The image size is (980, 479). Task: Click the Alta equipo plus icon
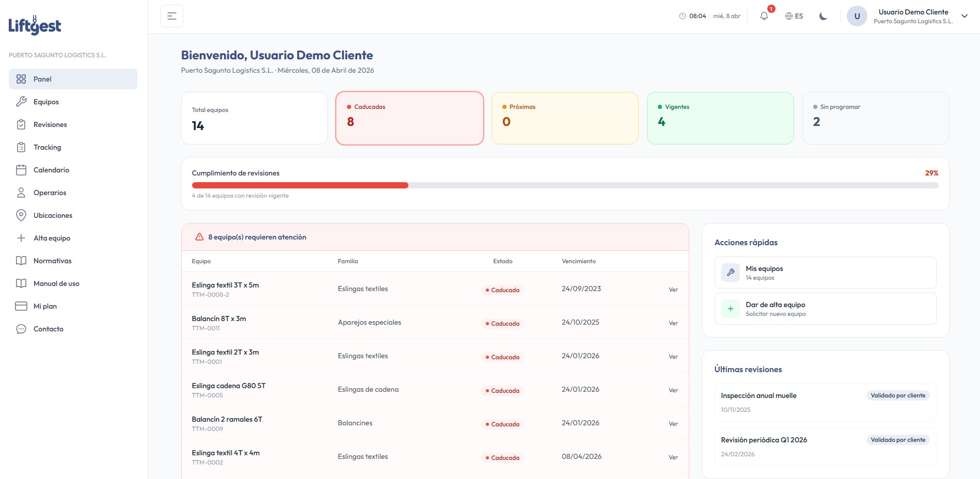tap(21, 238)
